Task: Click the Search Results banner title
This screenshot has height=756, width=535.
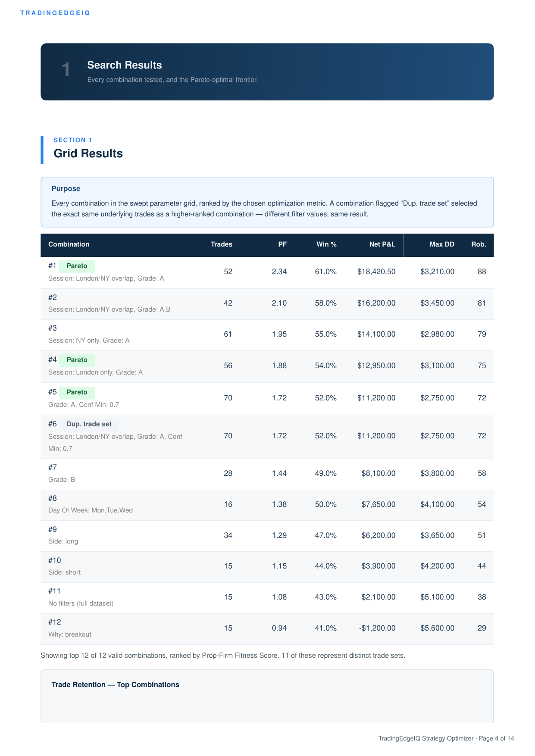Action: point(125,65)
